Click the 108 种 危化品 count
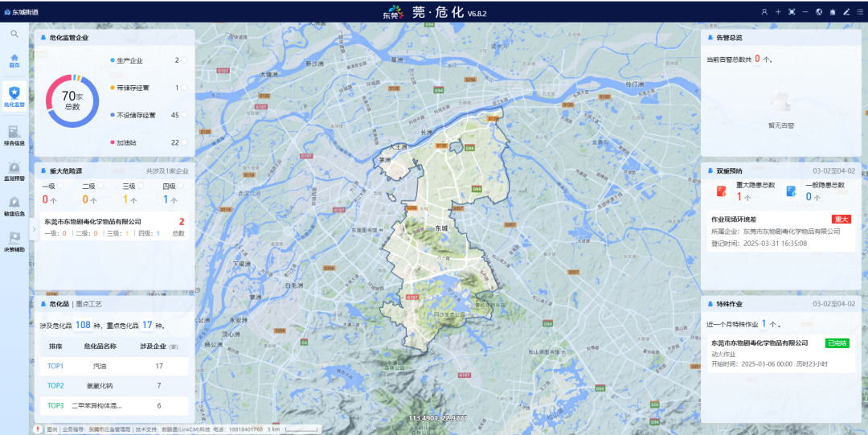The height and width of the screenshot is (435, 868). 83,326
